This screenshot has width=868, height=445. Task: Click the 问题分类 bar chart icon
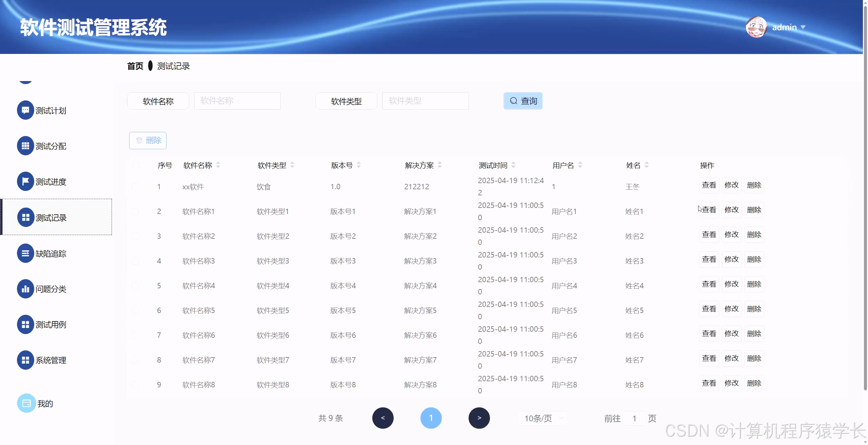click(25, 289)
